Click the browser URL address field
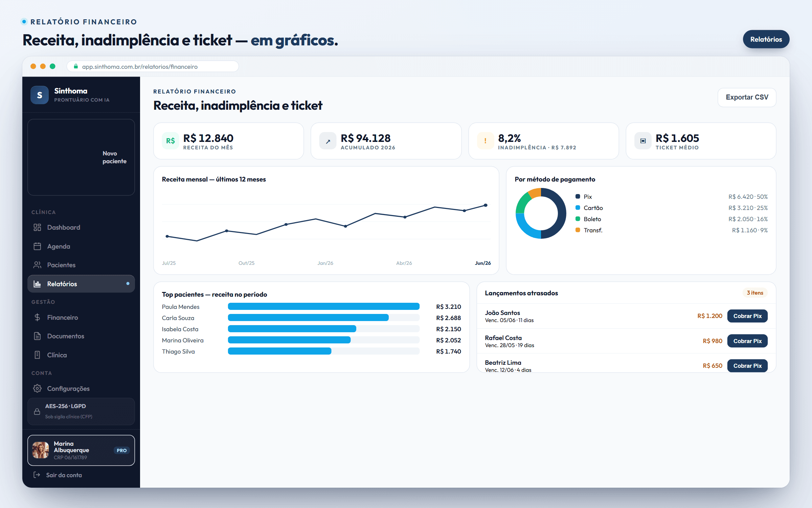This screenshot has width=812, height=508. click(x=153, y=66)
